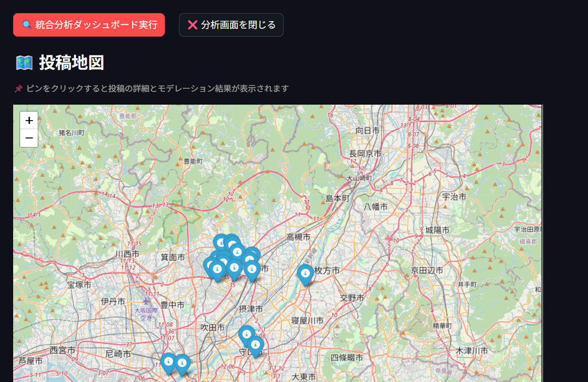Open the pin beside the 枚方市 label
This screenshot has height=382, width=588.
(305, 274)
